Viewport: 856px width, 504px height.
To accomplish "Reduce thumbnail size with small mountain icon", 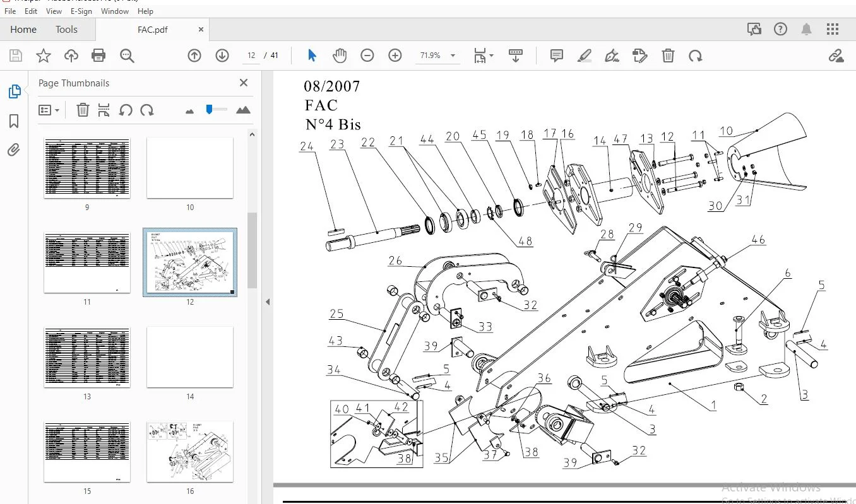I will 189,111.
